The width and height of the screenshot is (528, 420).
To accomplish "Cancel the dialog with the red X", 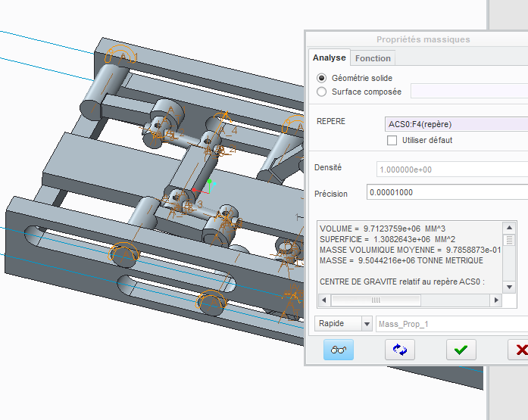I will 520,350.
